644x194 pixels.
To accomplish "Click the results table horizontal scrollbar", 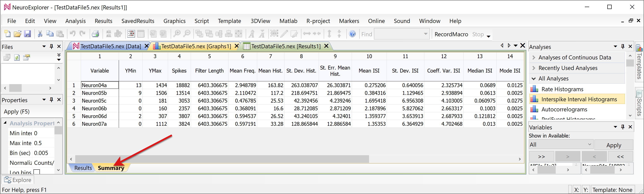I will coord(222,159).
